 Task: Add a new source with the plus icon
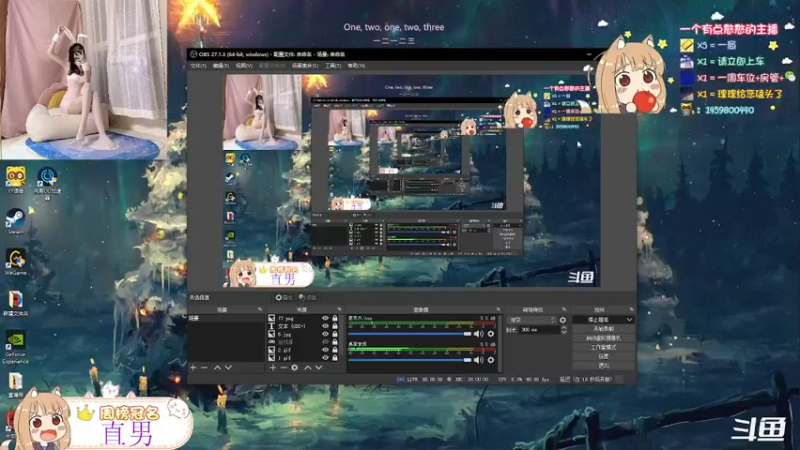(x=273, y=367)
